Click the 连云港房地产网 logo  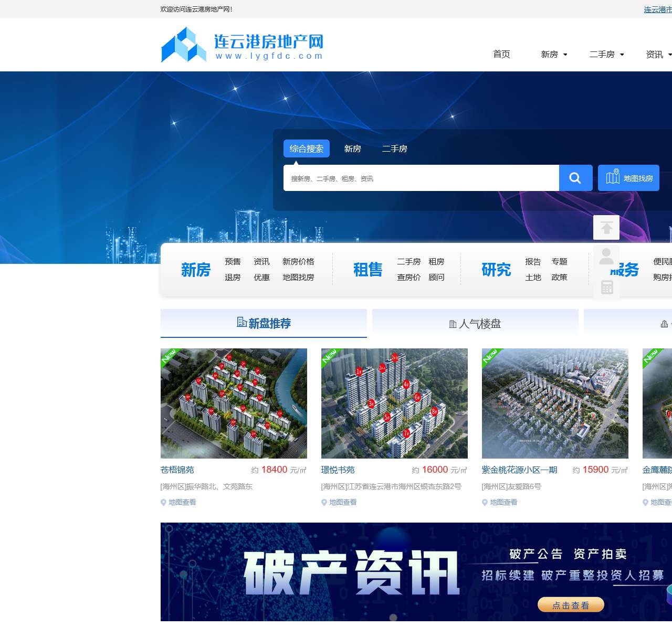pyautogui.click(x=242, y=45)
